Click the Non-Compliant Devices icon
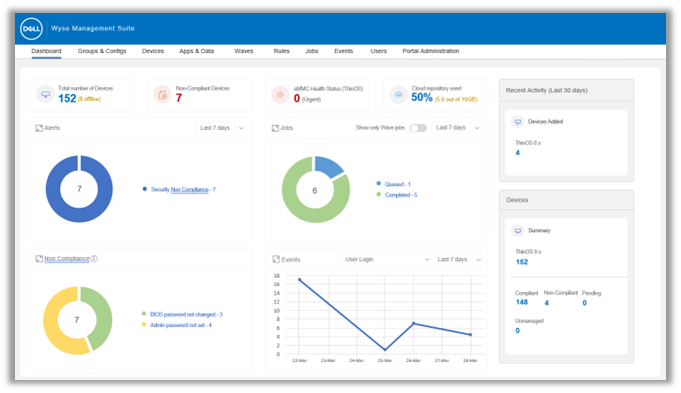The width and height of the screenshot is (681, 393). (x=162, y=94)
